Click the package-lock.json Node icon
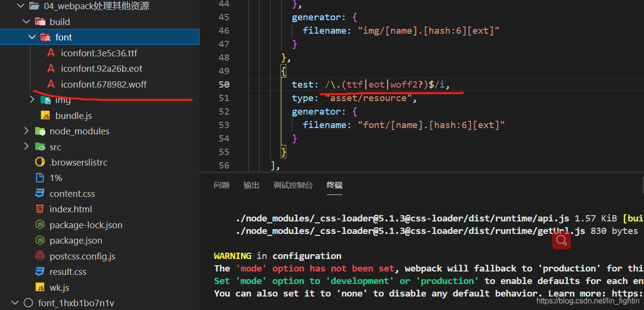Screen dimensions: 644x310 [x=40, y=225]
